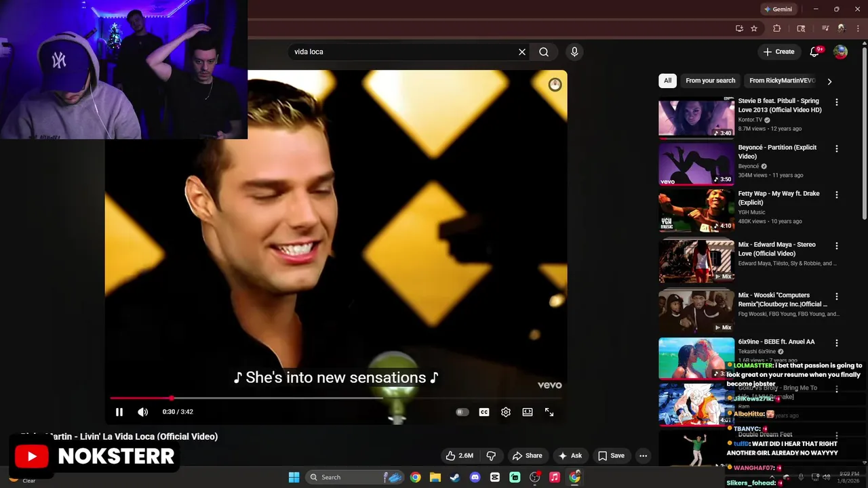Open Fetty Wap My Way thumbnail
Viewport: 868px width, 488px height.
[x=696, y=210]
